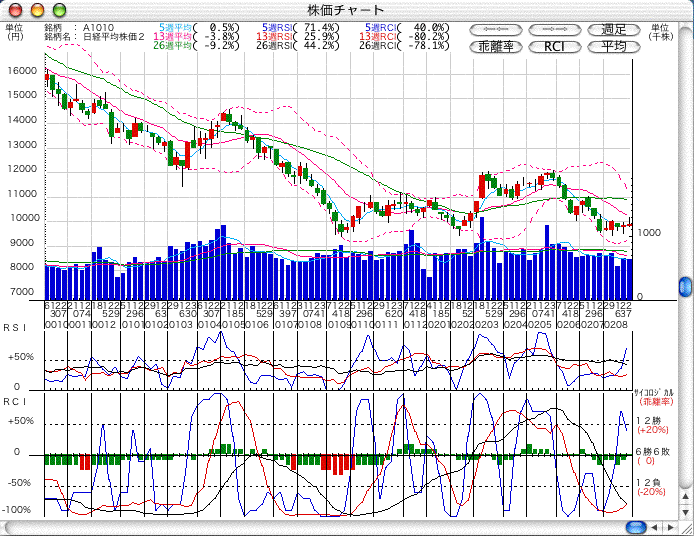Click the 8000 price axis label
Screen dimensions: 694x536
point(21,267)
